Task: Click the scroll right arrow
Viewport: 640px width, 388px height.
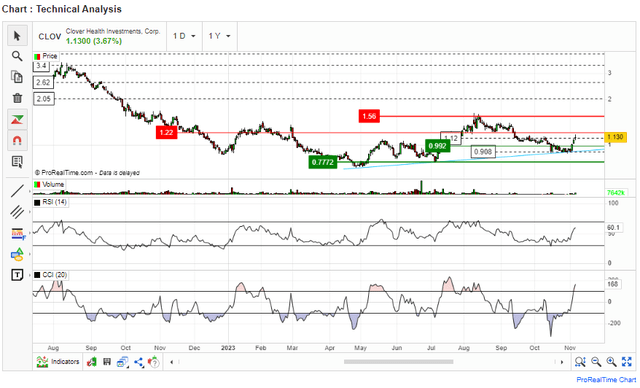Action: (562, 362)
